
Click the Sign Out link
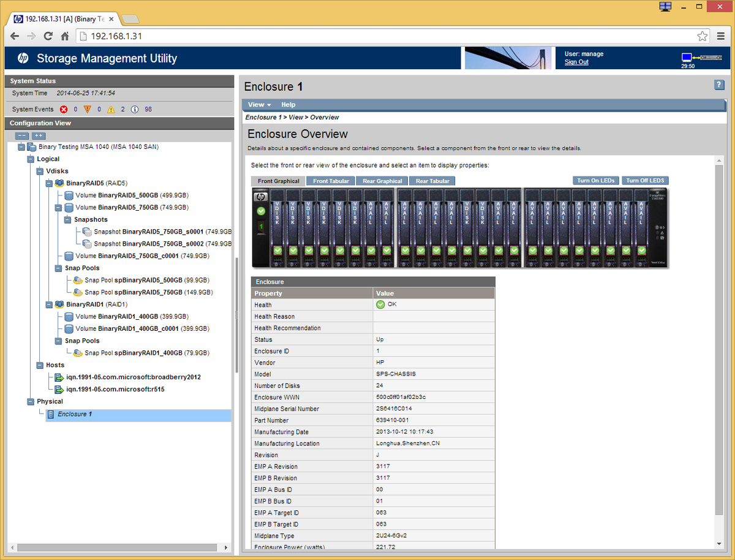point(576,62)
